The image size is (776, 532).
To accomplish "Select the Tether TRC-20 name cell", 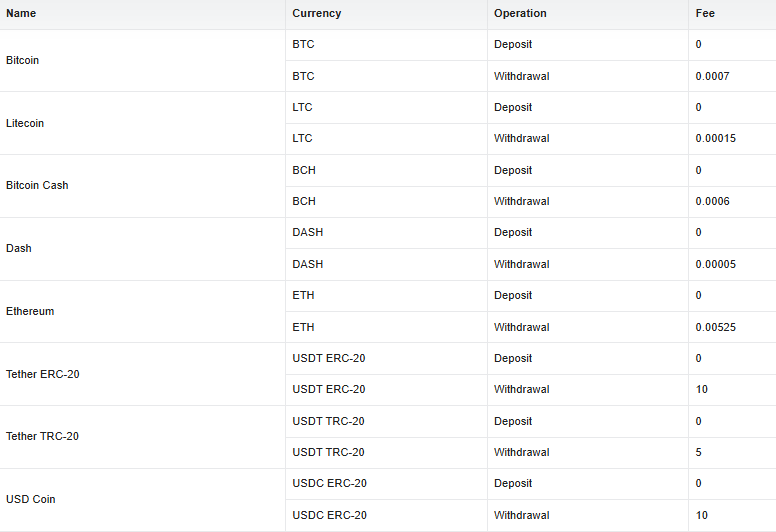I will 43,437.
